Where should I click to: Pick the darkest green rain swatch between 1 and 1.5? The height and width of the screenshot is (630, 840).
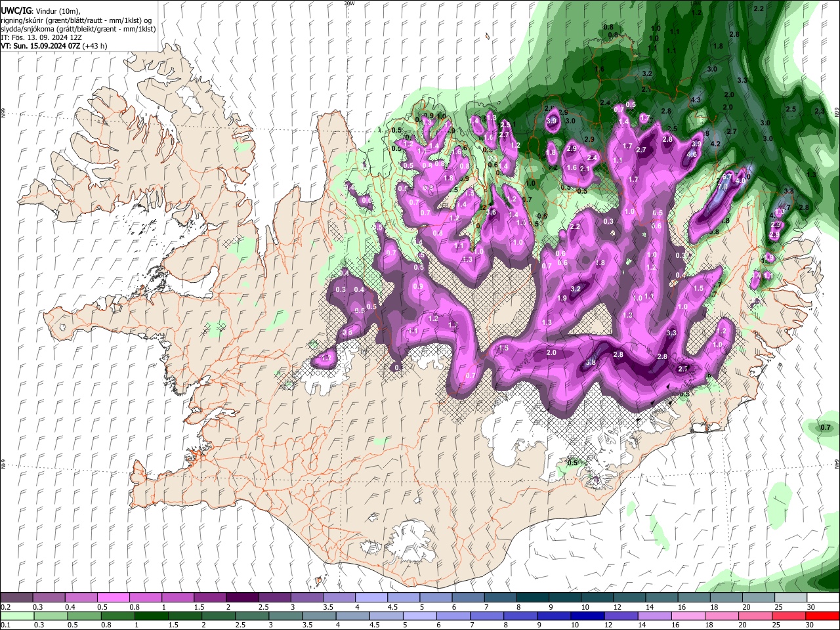(x=151, y=616)
